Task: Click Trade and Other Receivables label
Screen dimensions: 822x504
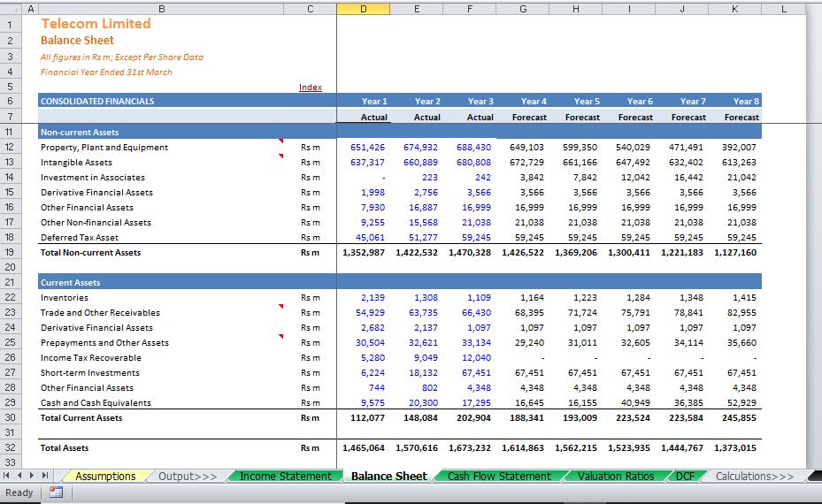Action: click(100, 313)
